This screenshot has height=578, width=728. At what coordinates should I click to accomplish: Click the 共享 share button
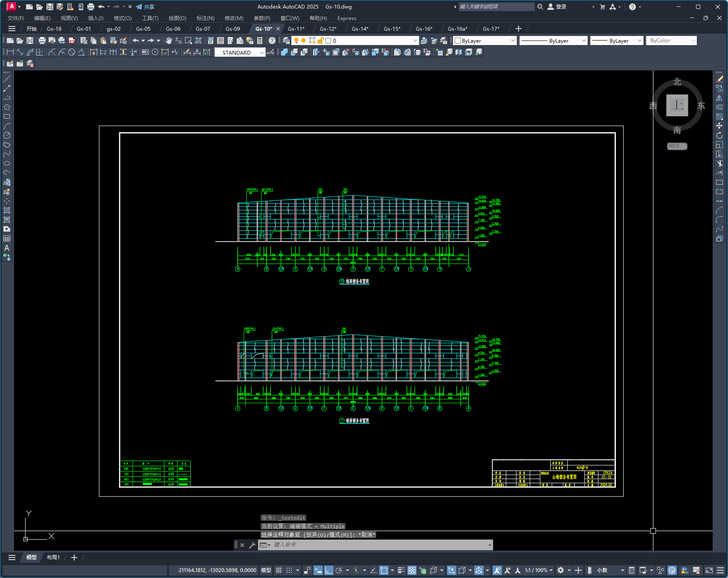145,7
